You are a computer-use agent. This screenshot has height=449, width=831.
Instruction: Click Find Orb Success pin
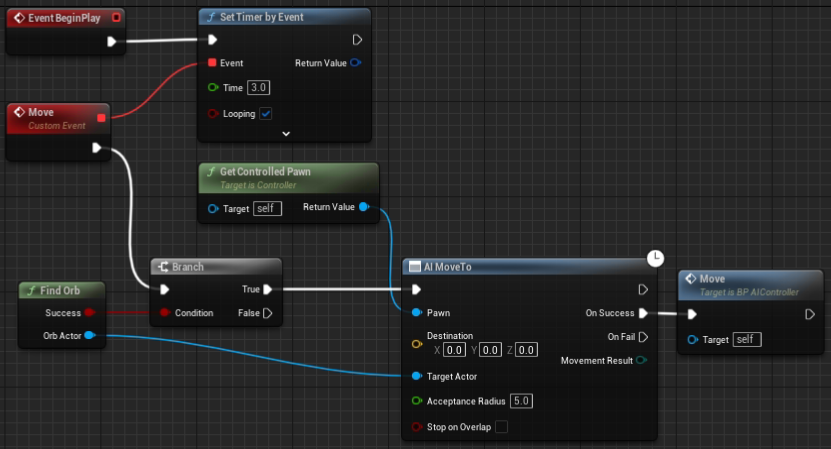tap(90, 312)
